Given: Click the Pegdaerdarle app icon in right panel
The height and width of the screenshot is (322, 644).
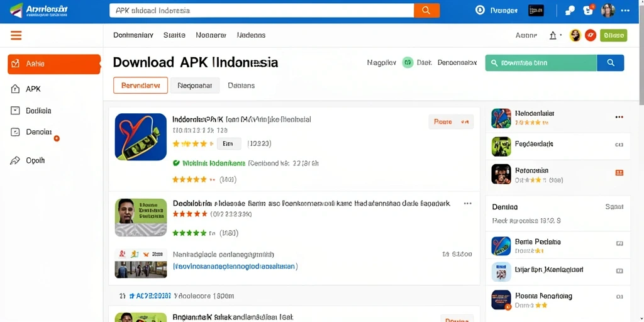Looking at the screenshot, I should 501,147.
